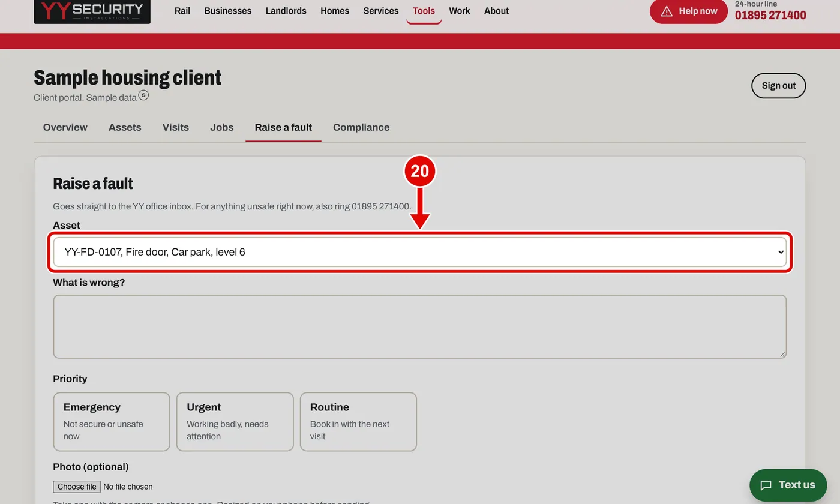Click the What is wrong? label
This screenshot has width=840, height=504.
(89, 282)
